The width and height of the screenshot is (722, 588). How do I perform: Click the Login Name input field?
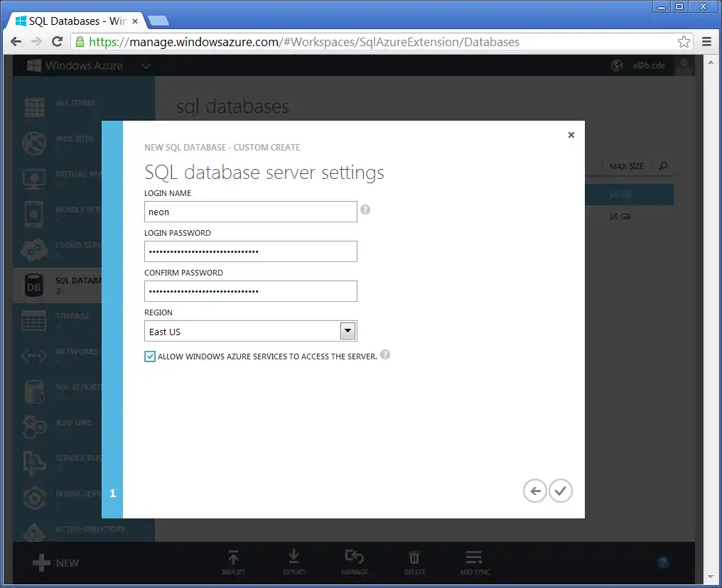[250, 212]
